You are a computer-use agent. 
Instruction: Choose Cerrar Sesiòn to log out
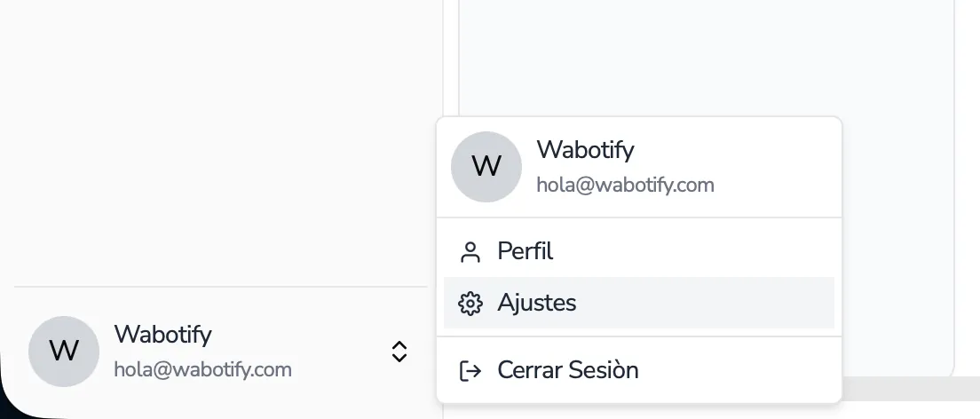tap(567, 370)
